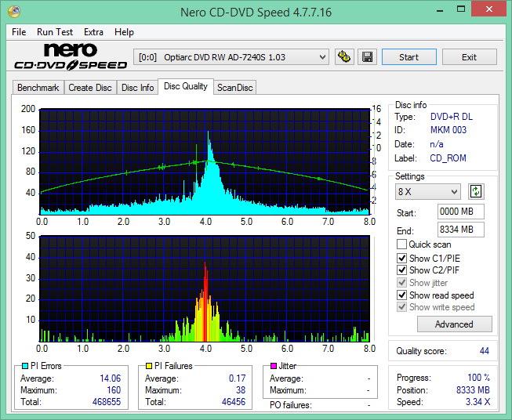Viewport: 512px width, 420px height.
Task: Switch to the Disc Info tab
Action: [x=137, y=88]
